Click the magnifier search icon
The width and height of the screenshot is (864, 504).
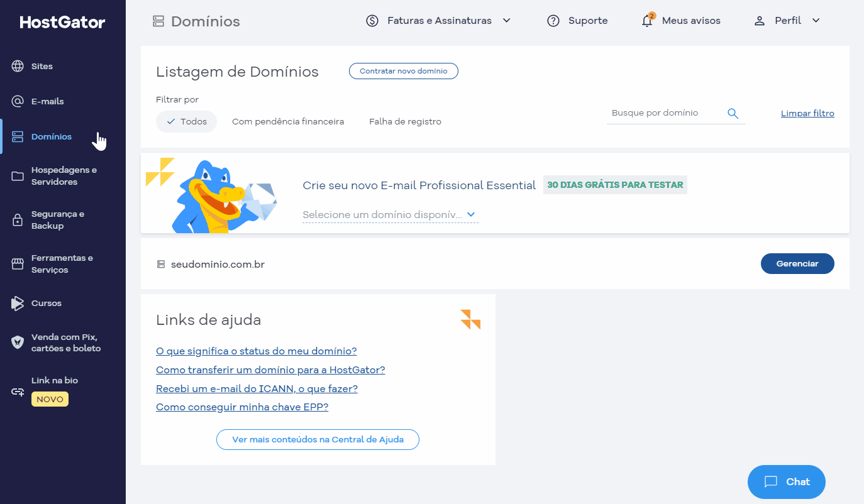click(x=733, y=113)
